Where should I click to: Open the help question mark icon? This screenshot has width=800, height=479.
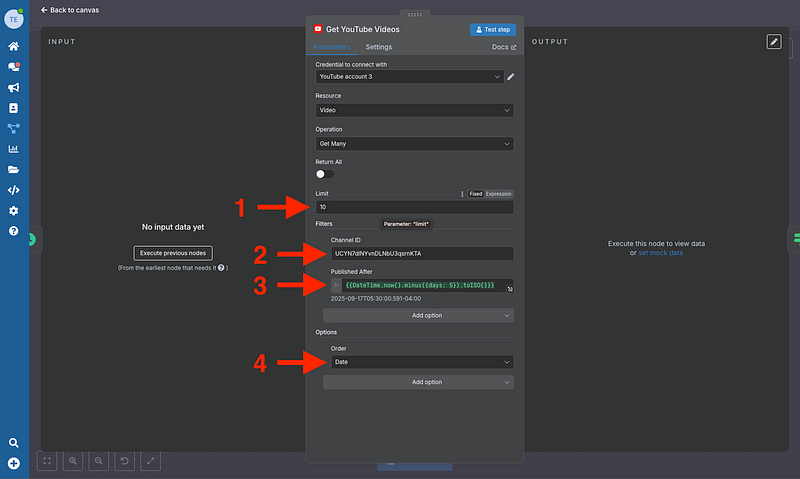pos(14,231)
